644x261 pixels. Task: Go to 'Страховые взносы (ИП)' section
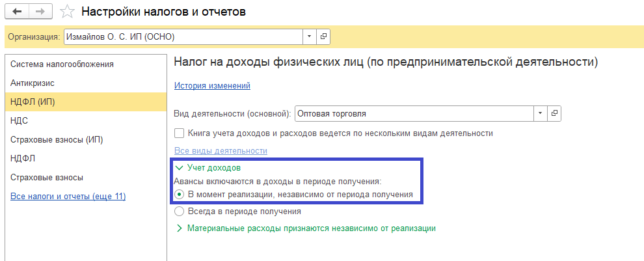pos(57,139)
